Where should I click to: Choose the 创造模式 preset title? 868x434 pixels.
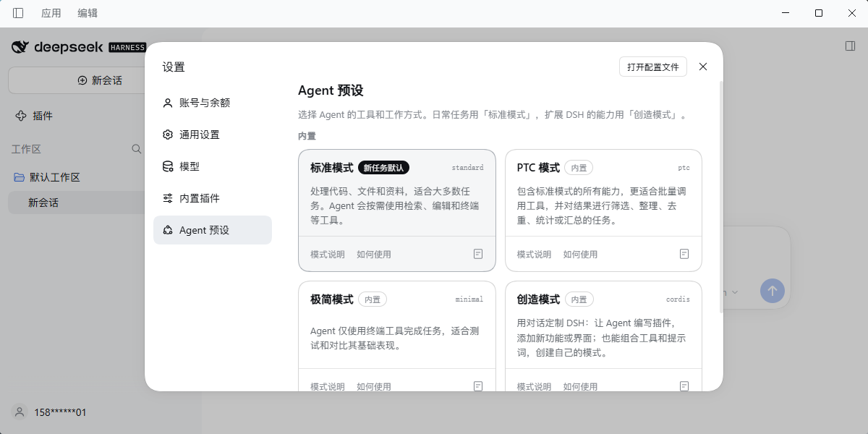click(538, 299)
